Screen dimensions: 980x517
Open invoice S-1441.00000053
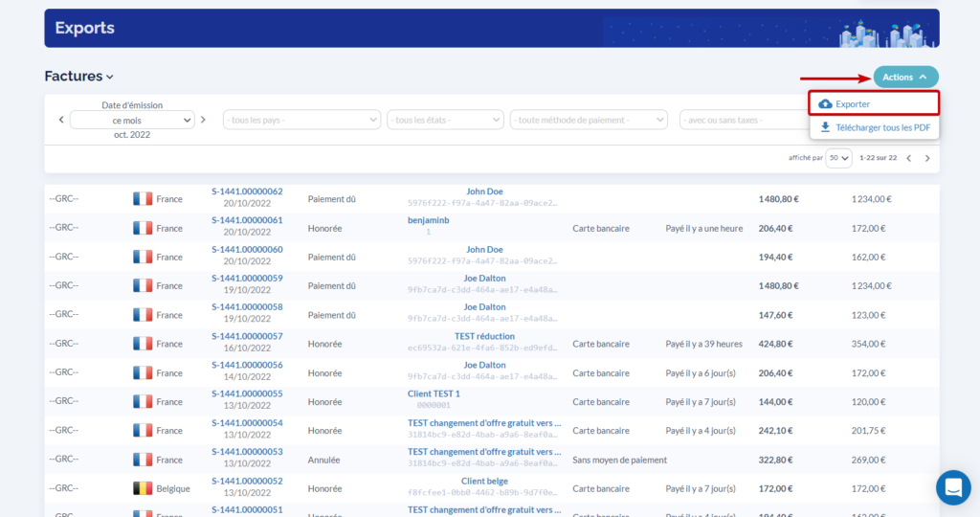(x=247, y=452)
